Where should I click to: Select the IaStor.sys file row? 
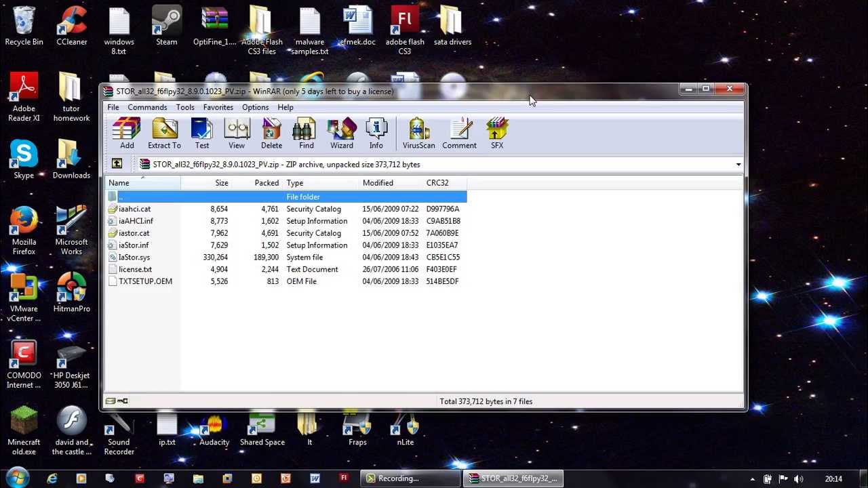[x=287, y=258]
